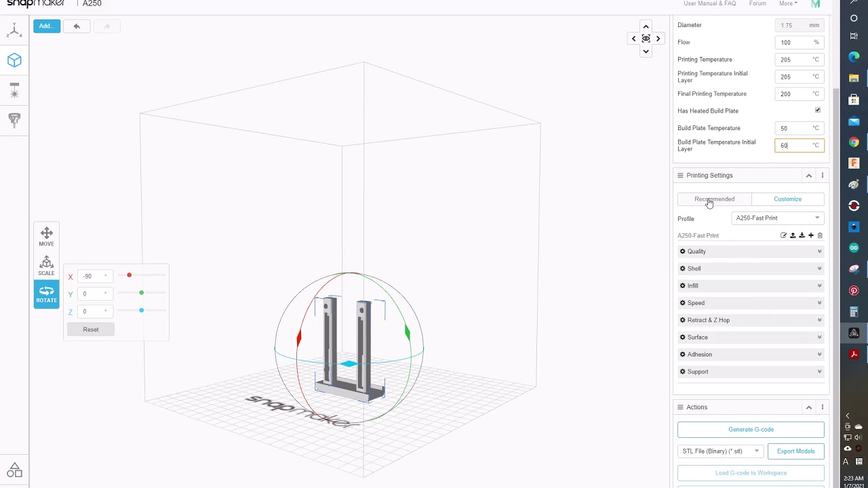
Task: Redo with the right arrow button
Action: click(x=106, y=26)
